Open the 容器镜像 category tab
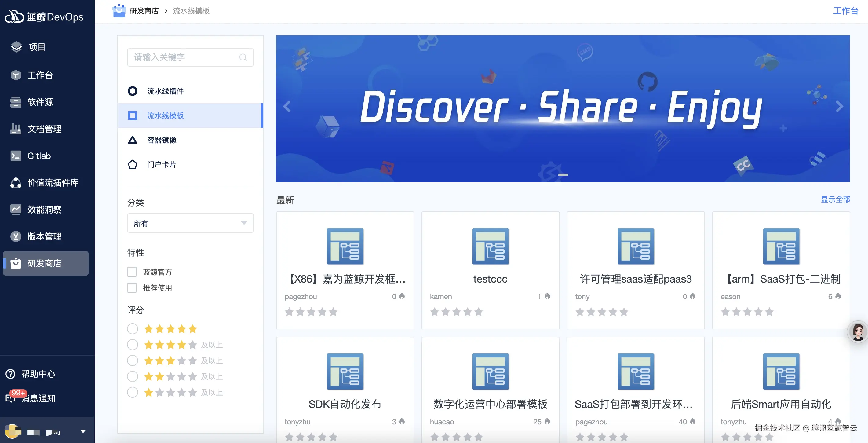 point(162,140)
